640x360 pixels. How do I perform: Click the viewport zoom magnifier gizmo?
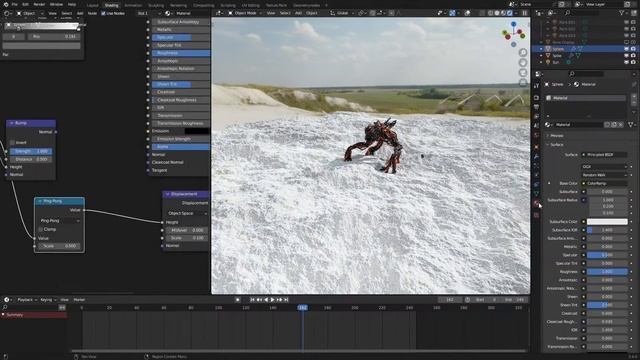pyautogui.click(x=523, y=53)
